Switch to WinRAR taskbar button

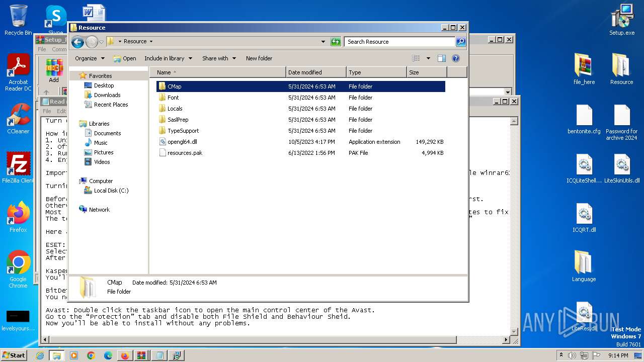click(142, 355)
